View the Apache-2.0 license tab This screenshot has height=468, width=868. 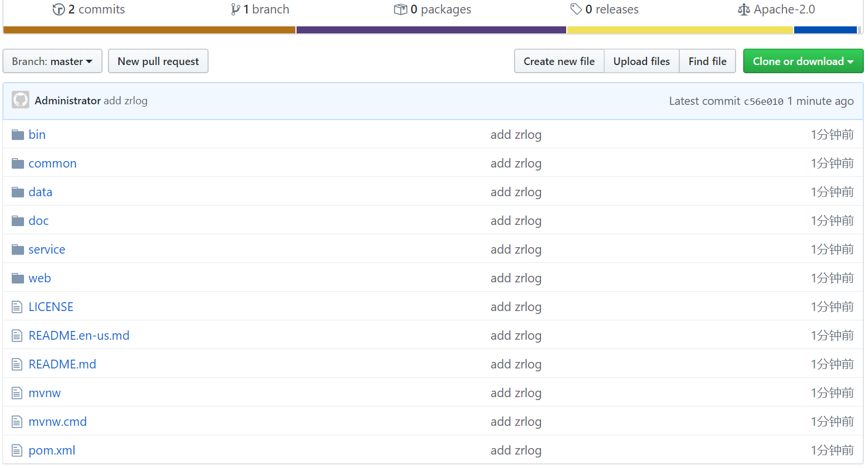776,9
